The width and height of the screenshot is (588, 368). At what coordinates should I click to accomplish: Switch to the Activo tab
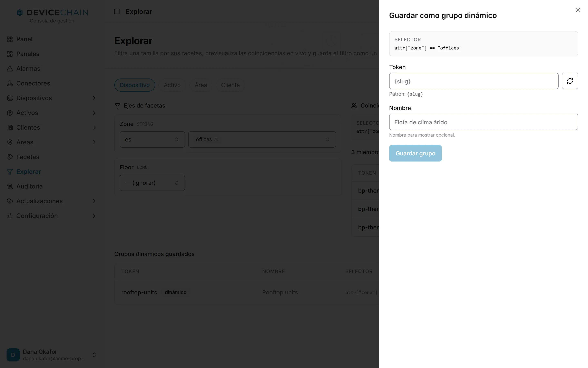tap(172, 85)
